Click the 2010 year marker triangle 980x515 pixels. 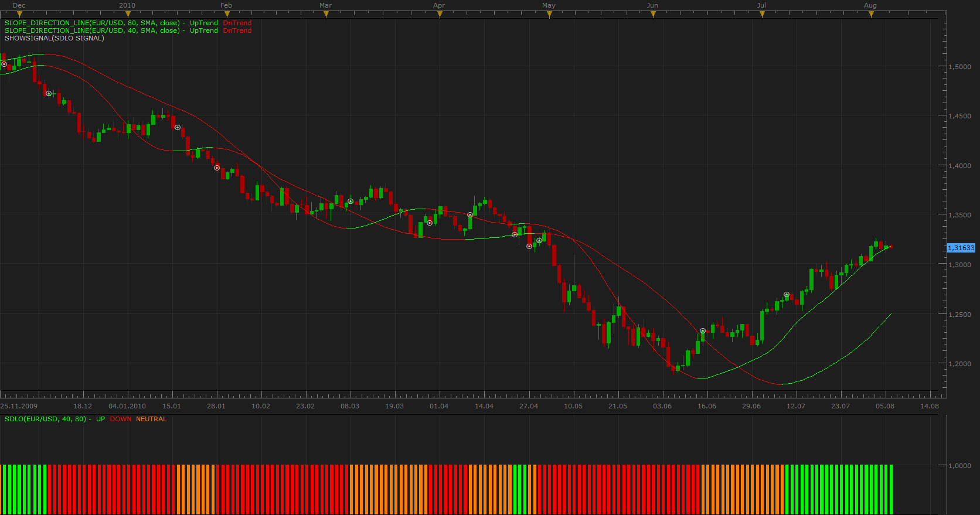pos(128,15)
